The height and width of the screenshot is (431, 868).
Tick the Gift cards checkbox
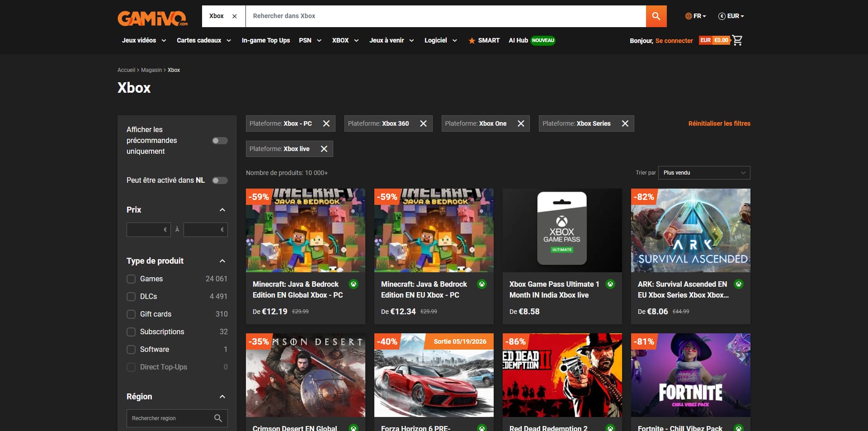coord(131,314)
